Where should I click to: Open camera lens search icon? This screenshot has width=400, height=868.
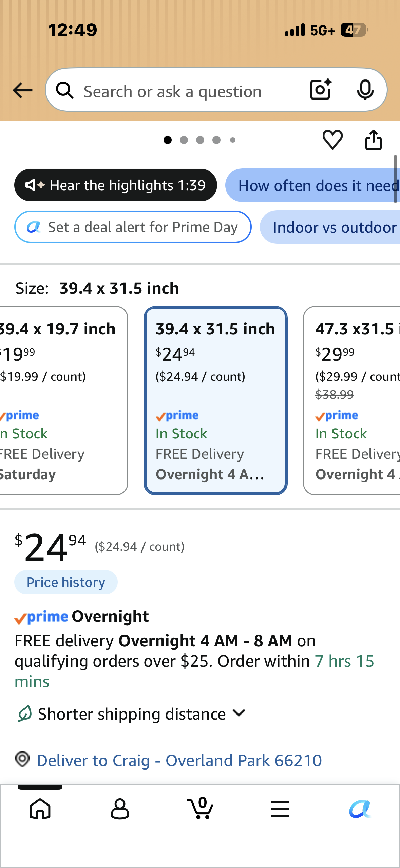coord(321,90)
